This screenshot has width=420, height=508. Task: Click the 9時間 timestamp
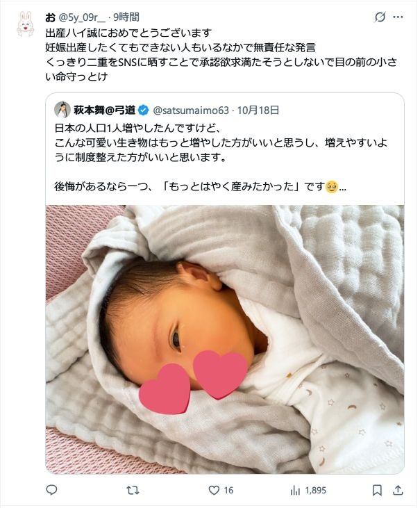126,17
